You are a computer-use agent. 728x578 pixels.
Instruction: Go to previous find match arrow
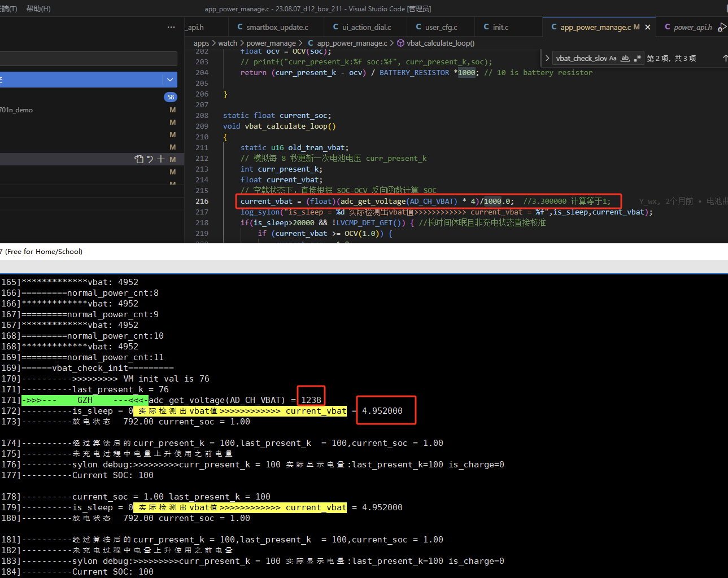pyautogui.click(x=725, y=58)
